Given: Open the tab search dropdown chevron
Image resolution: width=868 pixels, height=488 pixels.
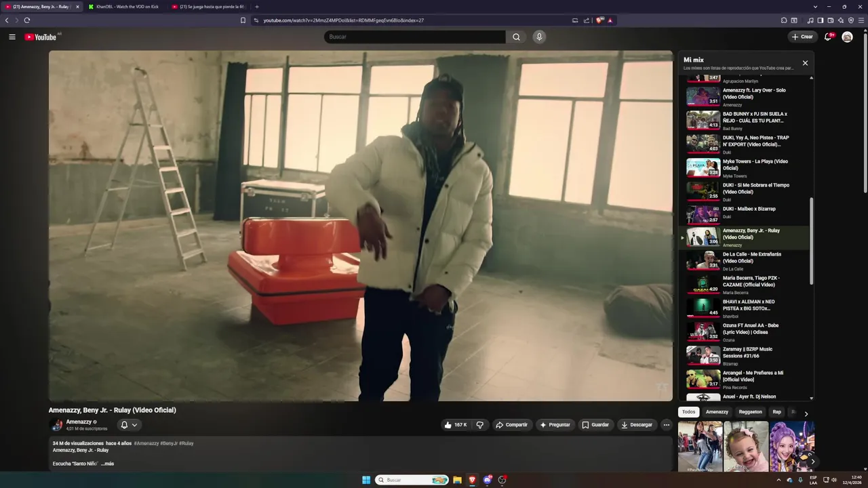Looking at the screenshot, I should (815, 7).
